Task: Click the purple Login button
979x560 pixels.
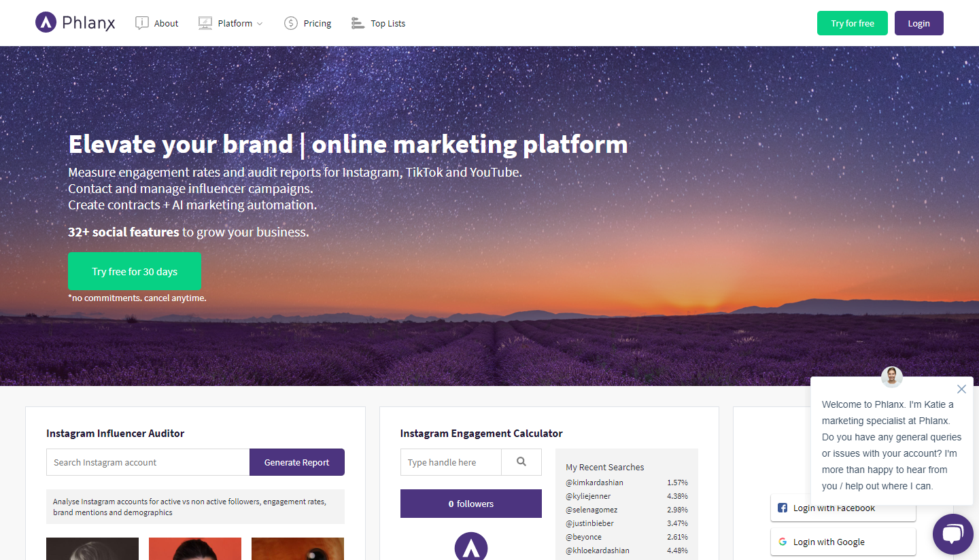Action: coord(918,23)
